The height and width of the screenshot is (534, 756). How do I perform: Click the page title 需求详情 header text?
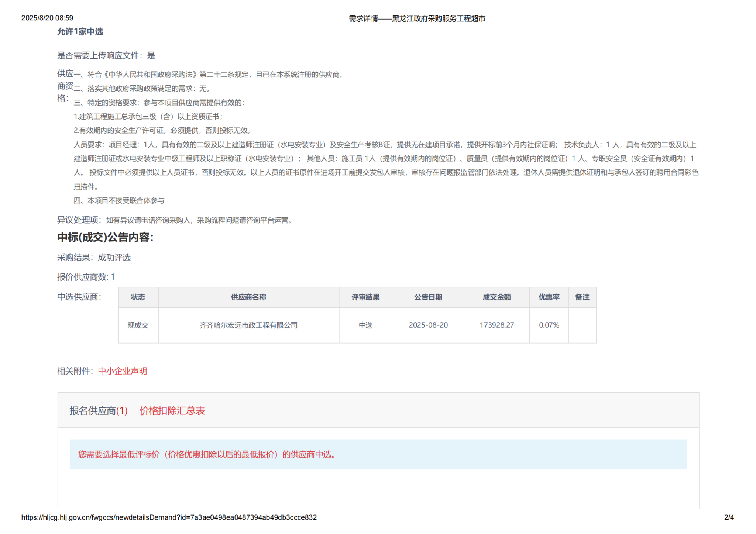tap(417, 18)
